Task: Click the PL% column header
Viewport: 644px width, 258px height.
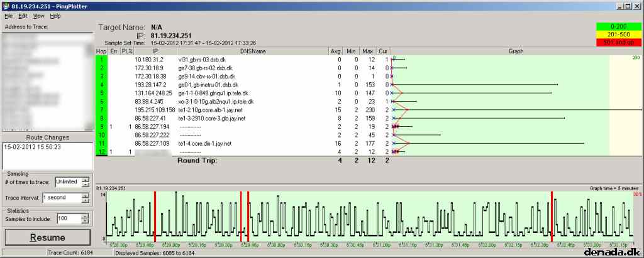Action: click(127, 51)
